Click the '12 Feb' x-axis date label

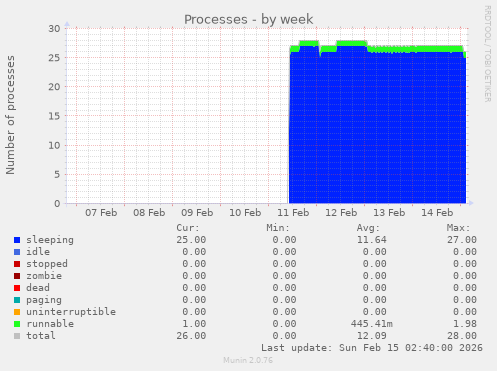(341, 213)
